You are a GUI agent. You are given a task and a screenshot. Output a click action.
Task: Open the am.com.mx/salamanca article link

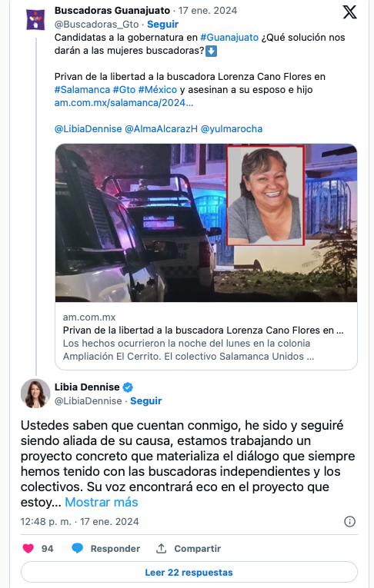point(124,103)
